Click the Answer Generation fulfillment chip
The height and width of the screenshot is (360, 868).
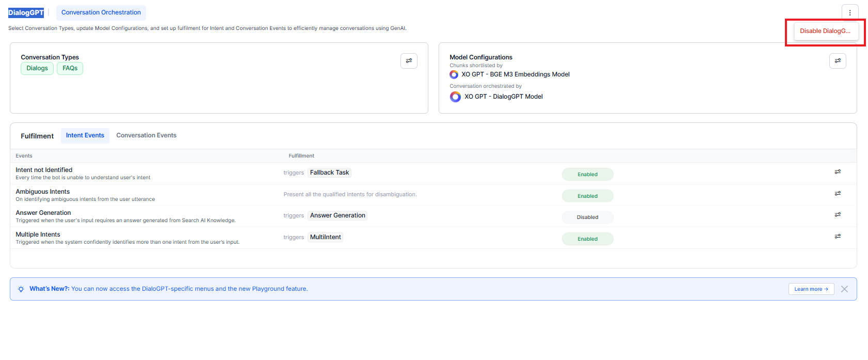(x=337, y=215)
